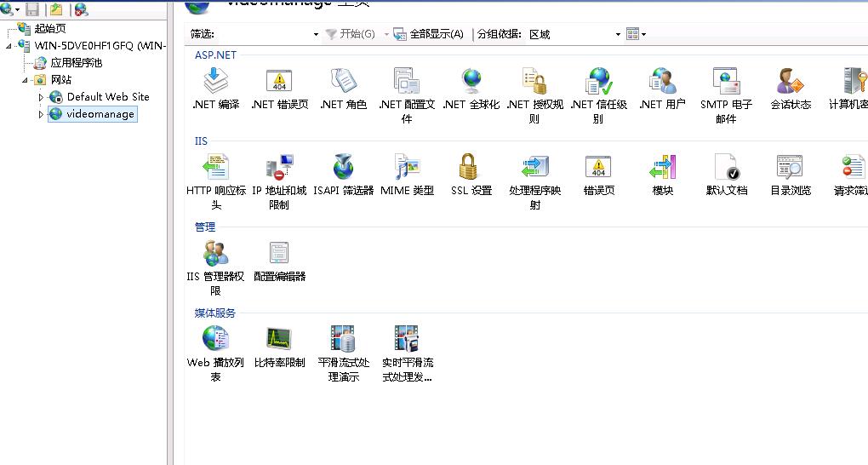Collapse the WIN-5DVE0HF1GFQ server node
Screen dimensions: 868x465
9,46
